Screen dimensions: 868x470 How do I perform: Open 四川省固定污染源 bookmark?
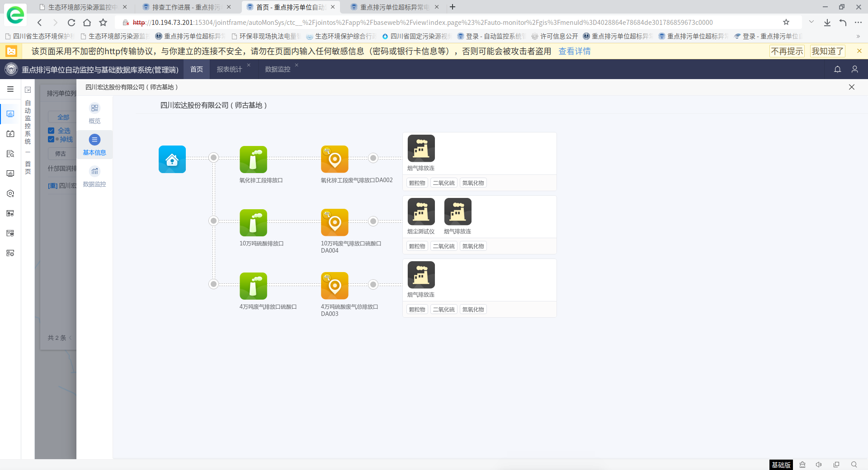[416, 36]
